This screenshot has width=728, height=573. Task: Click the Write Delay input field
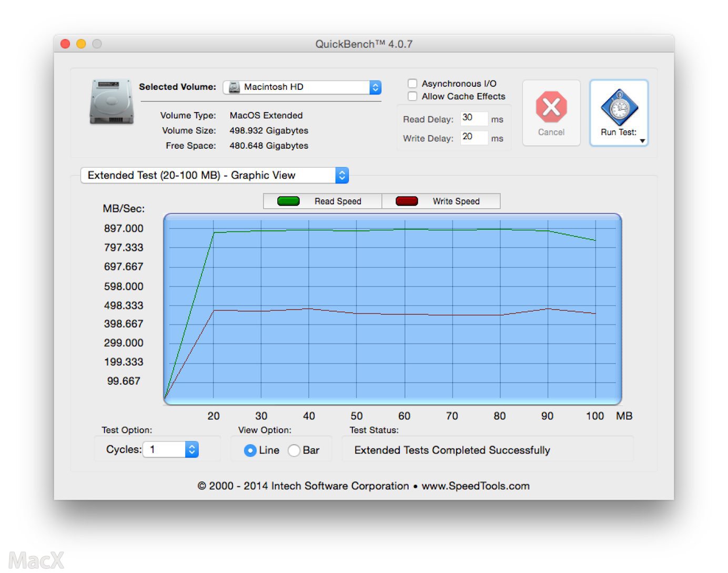pyautogui.click(x=474, y=137)
